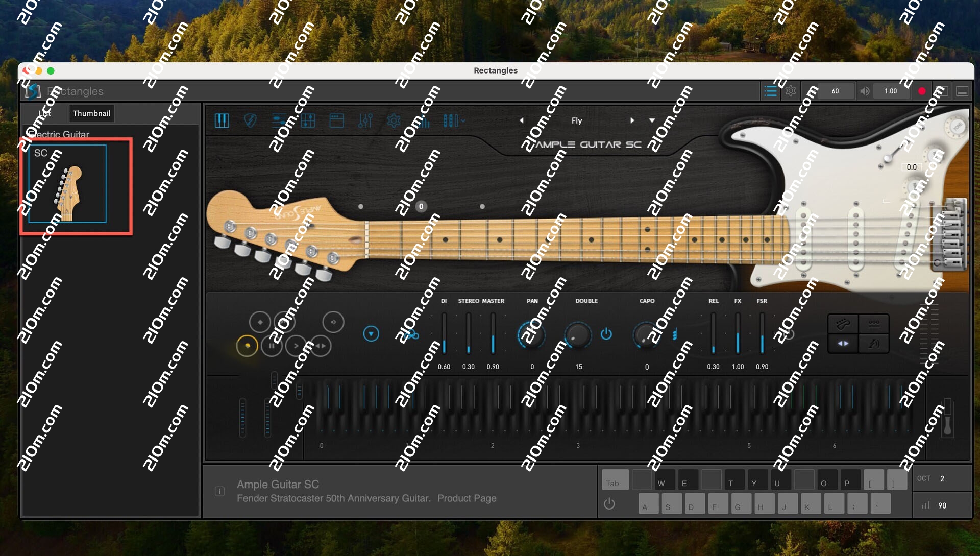Turn the CAPO knob
The height and width of the screenshot is (556, 980).
(646, 335)
